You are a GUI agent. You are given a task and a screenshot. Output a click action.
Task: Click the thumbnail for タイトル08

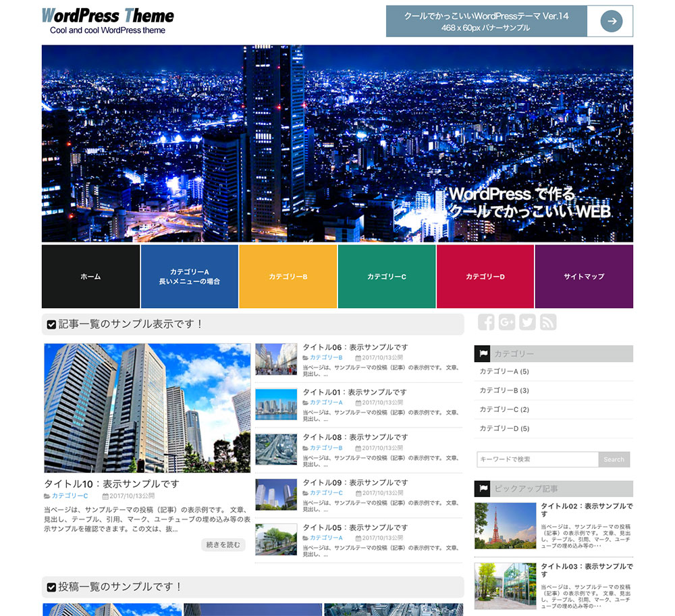click(x=276, y=449)
